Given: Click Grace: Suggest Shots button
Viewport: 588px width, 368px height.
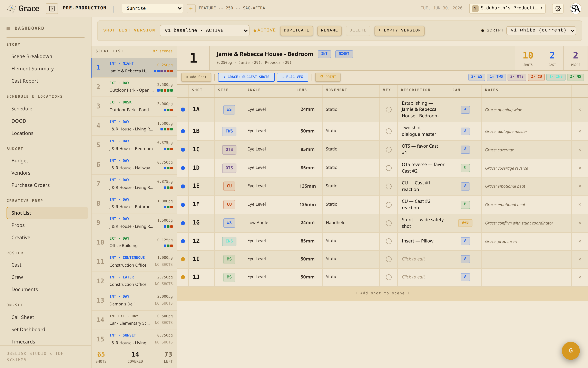Looking at the screenshot, I should tap(246, 77).
